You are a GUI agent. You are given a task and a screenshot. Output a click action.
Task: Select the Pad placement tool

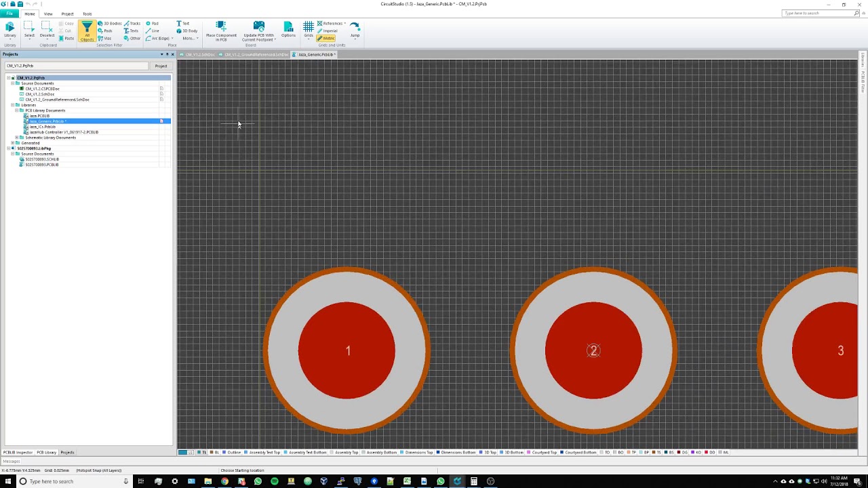(x=153, y=24)
